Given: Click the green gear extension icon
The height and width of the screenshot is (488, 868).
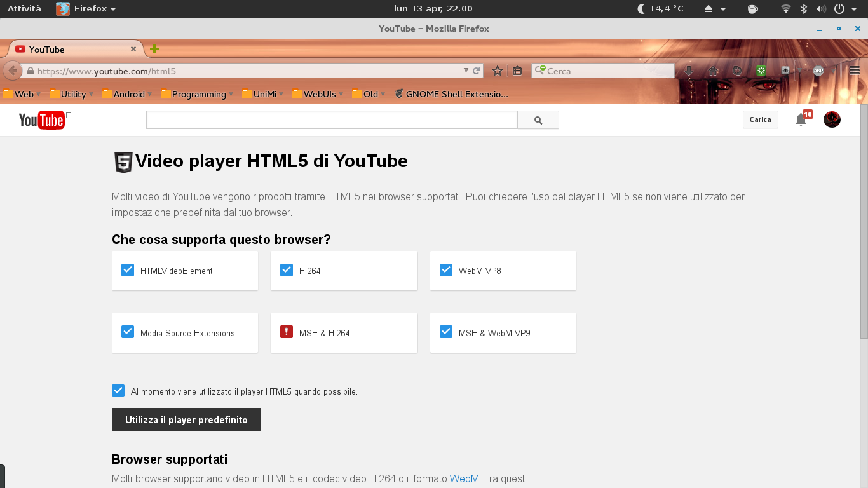Looking at the screenshot, I should click(x=761, y=71).
